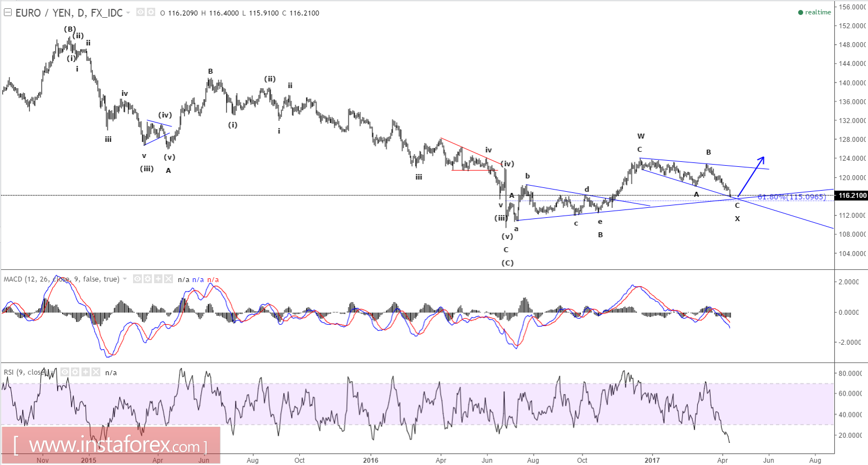Click the realtime status indicator
868x465 pixels.
(815, 12)
